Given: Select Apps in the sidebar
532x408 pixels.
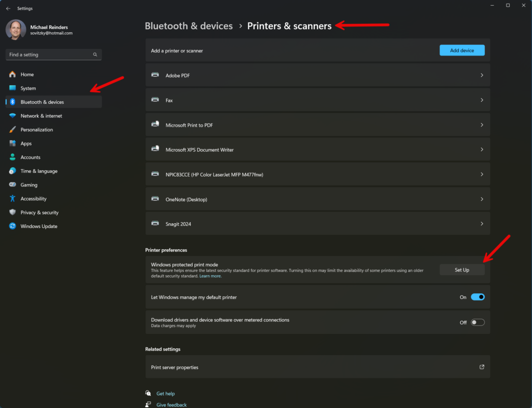Looking at the screenshot, I should coord(54,143).
